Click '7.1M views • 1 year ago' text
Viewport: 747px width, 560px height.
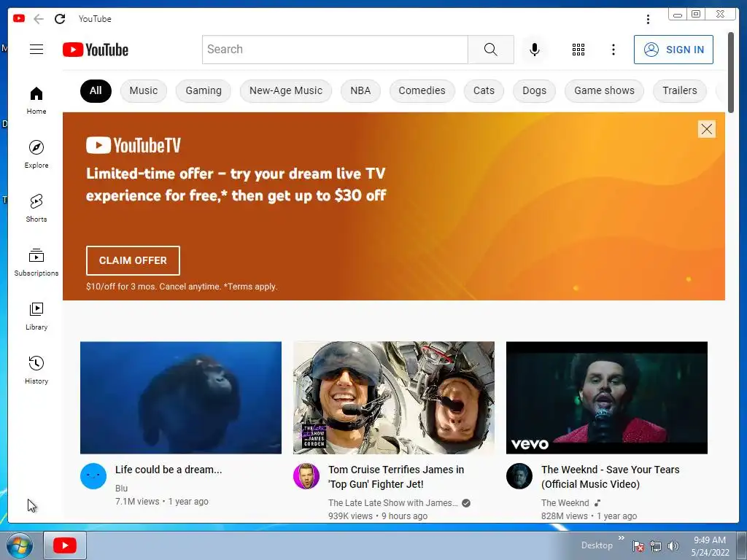coord(162,502)
